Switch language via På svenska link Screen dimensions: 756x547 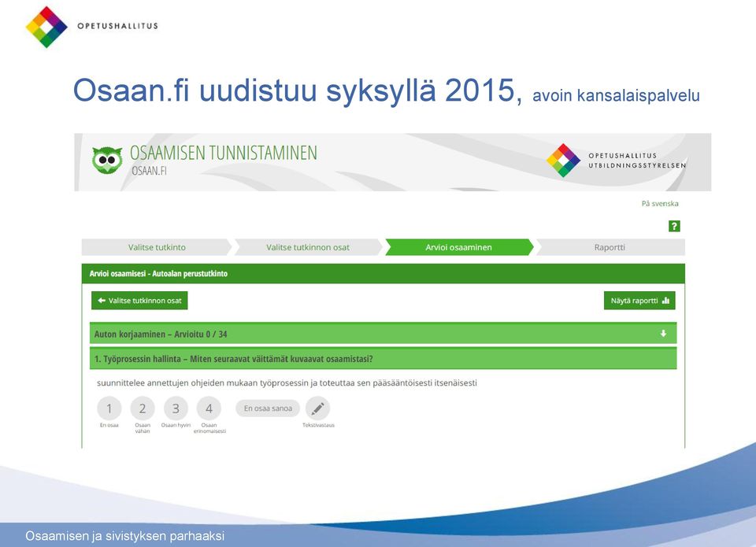(x=660, y=203)
